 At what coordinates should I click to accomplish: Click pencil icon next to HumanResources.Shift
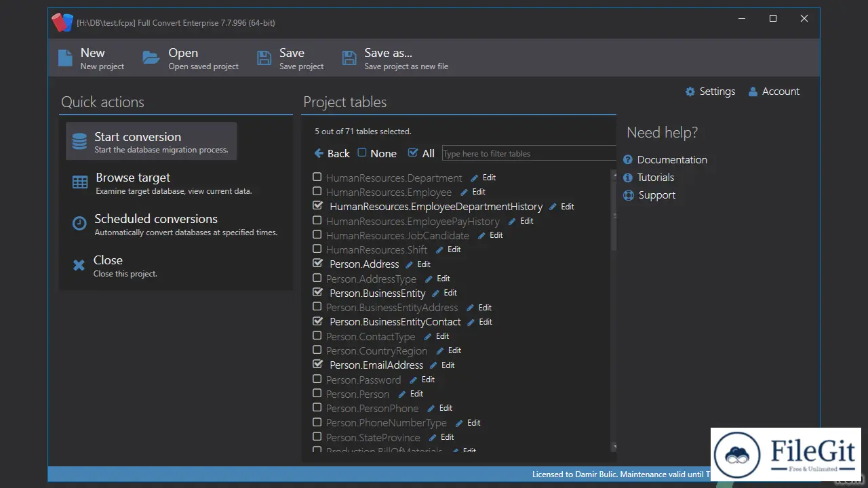tap(440, 249)
